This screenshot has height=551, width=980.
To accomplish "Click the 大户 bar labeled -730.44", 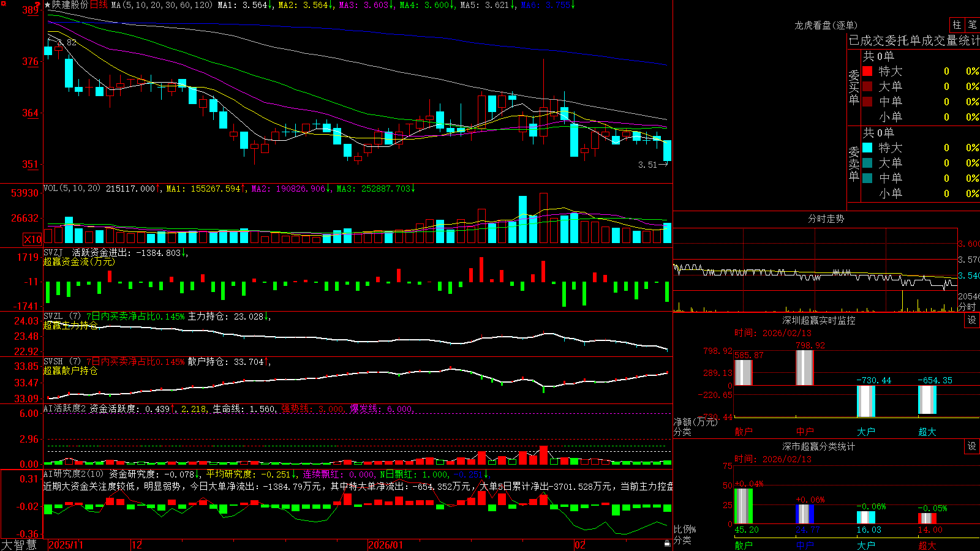I will point(866,401).
